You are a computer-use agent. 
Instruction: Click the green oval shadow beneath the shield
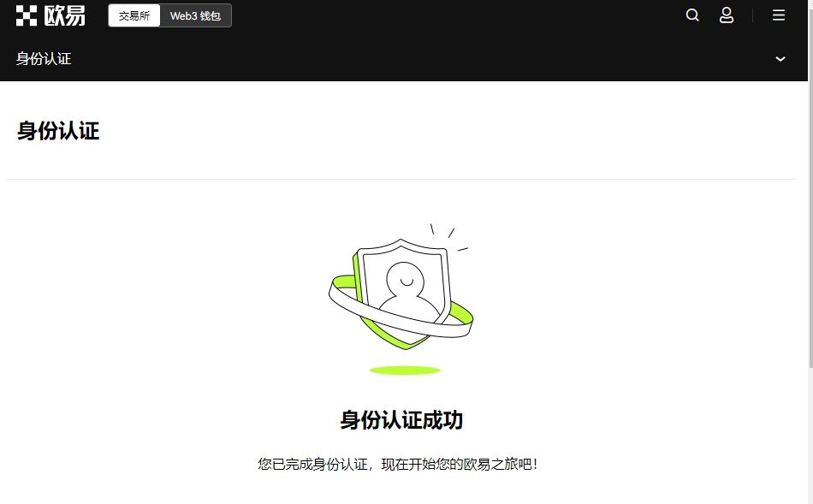coord(405,371)
